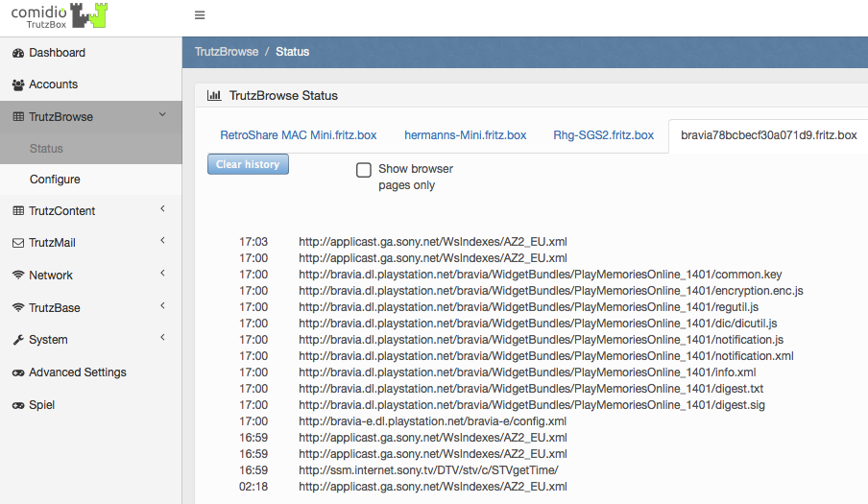Viewport: 868px width, 504px height.
Task: Toggle the hamburger sidebar menu icon
Action: (200, 15)
